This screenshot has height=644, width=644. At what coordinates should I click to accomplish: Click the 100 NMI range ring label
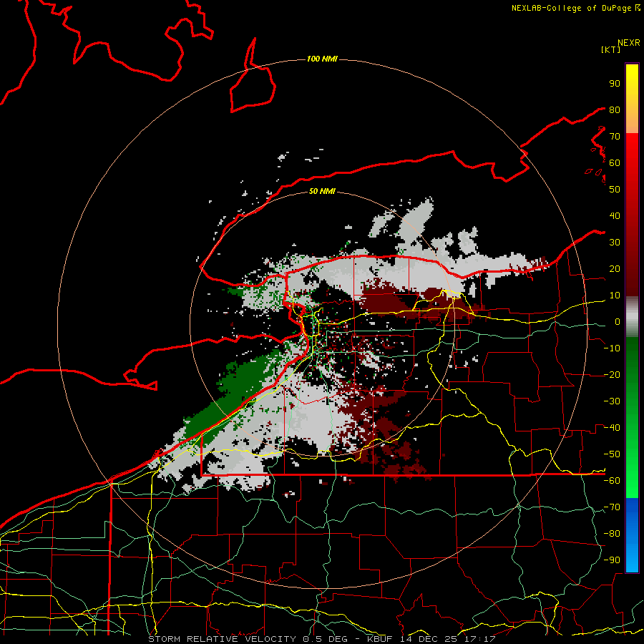pos(322,59)
